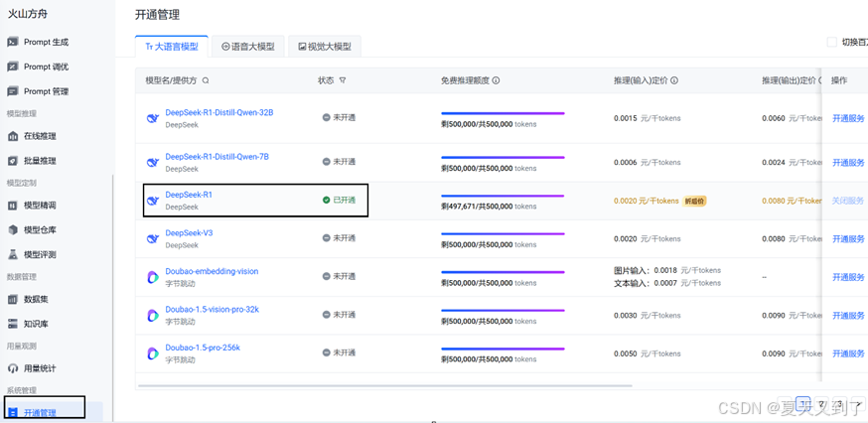
Task: Click the Prompt 调优 sidebar icon
Action: pos(12,67)
